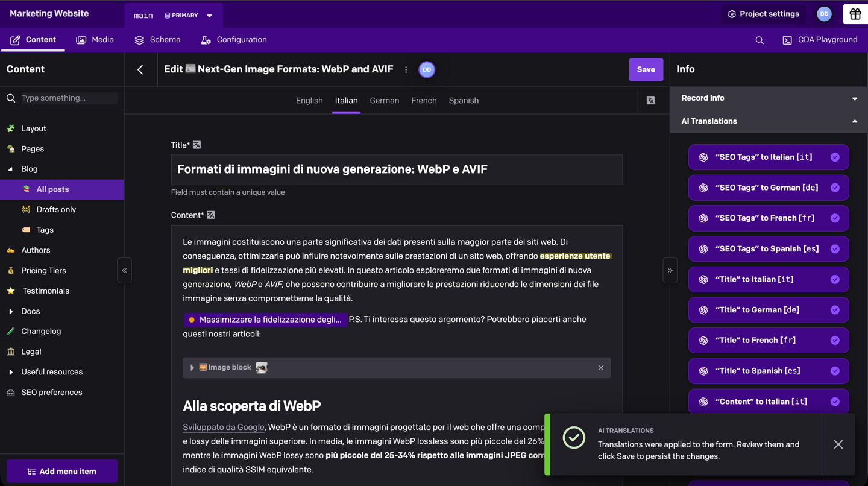
Task: Click the translation icon next to Content label
Action: 211,215
